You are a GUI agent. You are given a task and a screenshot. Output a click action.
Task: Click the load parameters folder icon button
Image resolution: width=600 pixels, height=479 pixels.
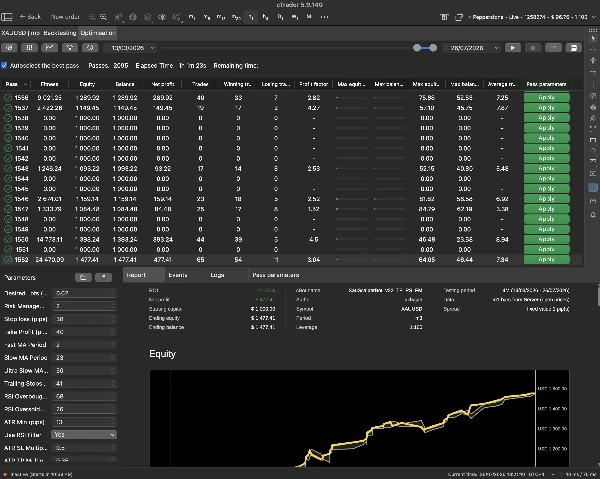(x=83, y=277)
